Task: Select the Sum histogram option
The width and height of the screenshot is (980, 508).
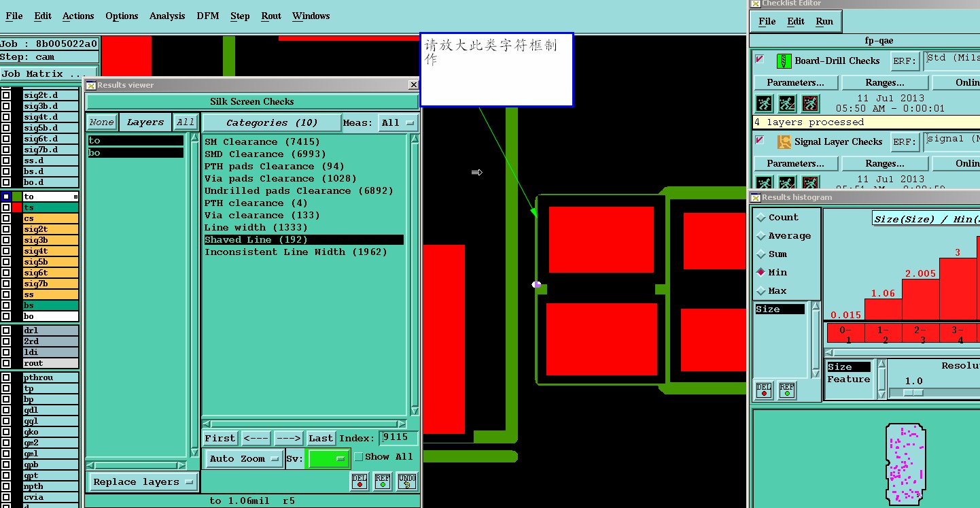Action: 760,254
